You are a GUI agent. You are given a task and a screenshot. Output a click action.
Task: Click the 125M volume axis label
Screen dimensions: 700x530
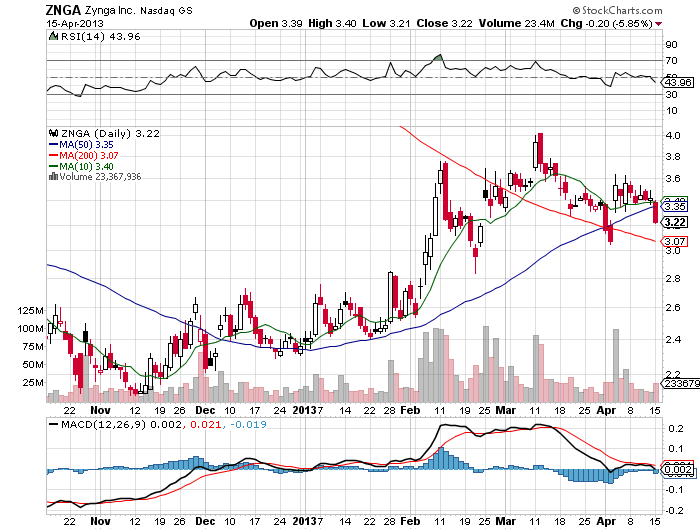[30, 310]
